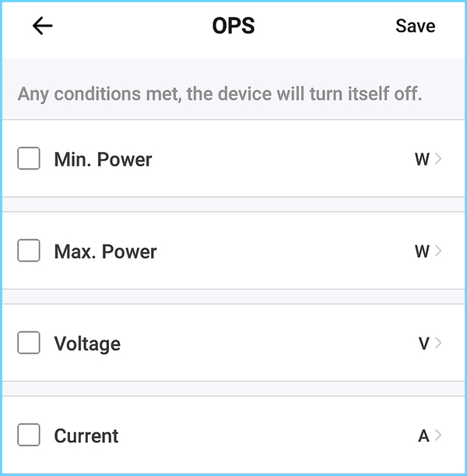The height and width of the screenshot is (476, 467).
Task: Select the Current row label
Action: tap(86, 435)
